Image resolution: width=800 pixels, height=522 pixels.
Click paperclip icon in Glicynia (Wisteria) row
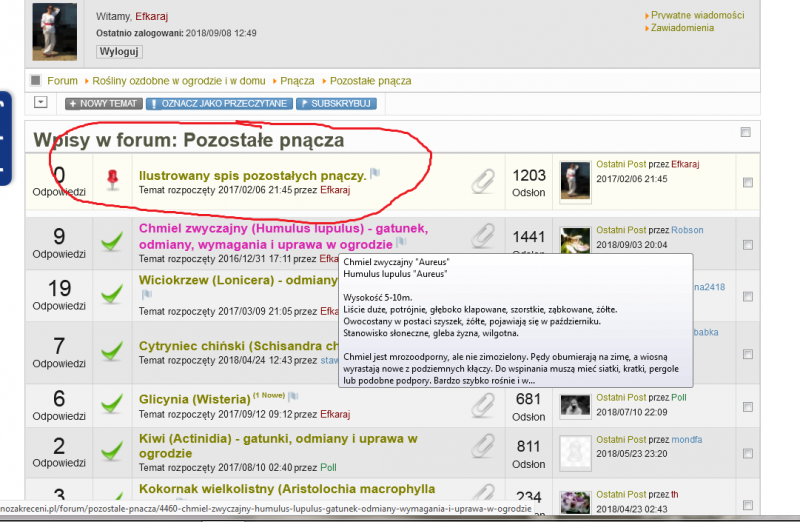[x=484, y=404]
